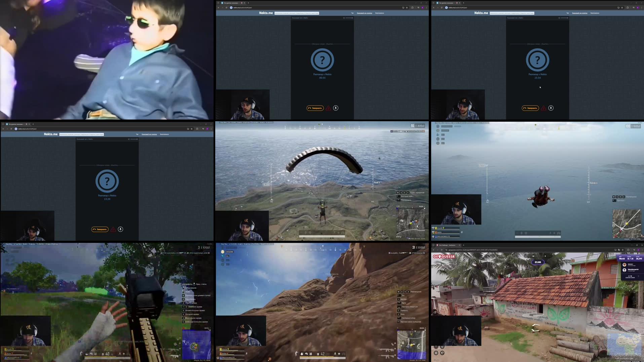Click the GeoGuessr return-to-start flag icon

pyautogui.click(x=442, y=353)
